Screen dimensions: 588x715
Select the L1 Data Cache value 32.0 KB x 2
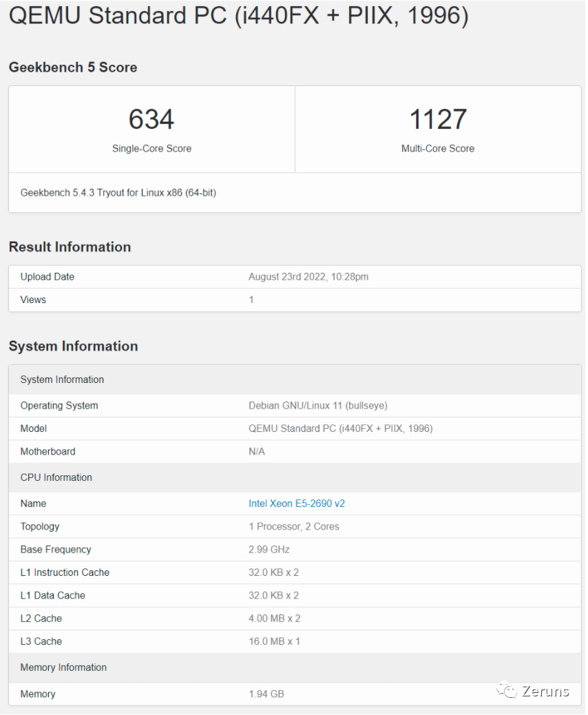[x=273, y=596]
